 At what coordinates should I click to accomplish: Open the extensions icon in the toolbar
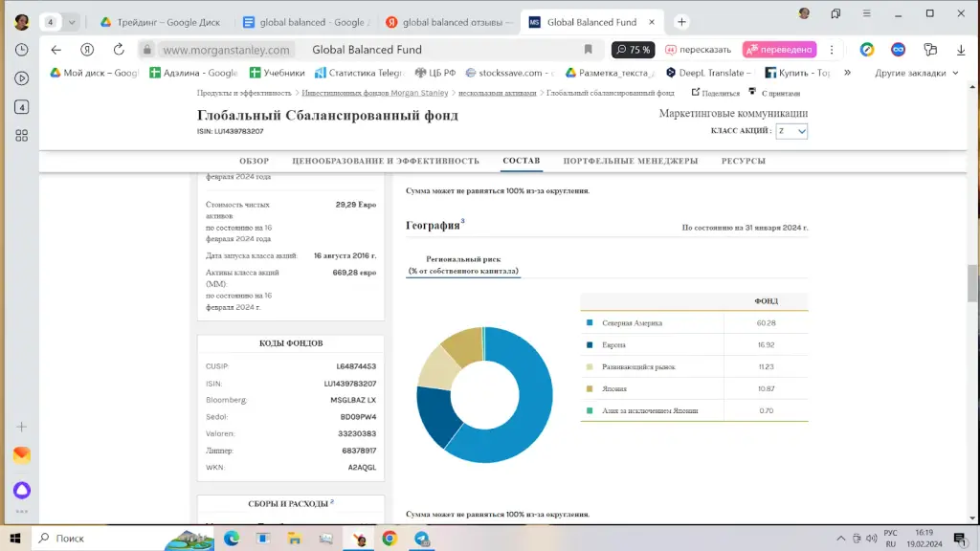point(930,50)
